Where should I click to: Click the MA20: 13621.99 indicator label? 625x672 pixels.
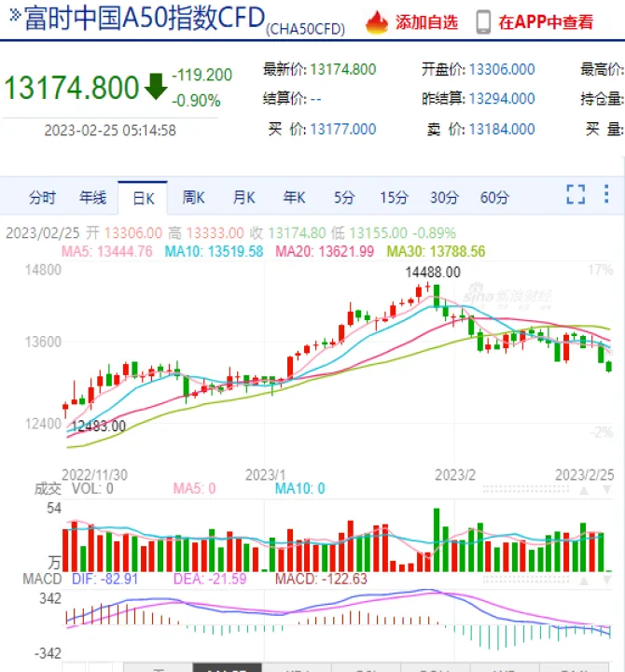pos(325,251)
